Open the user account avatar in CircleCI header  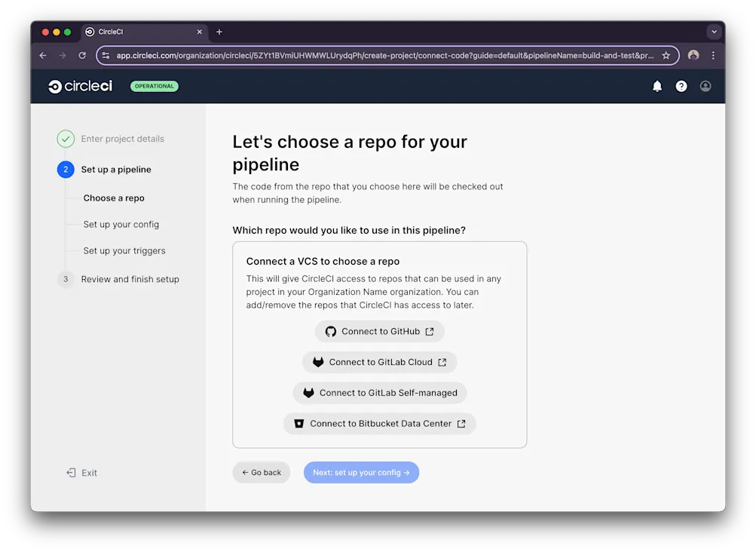tap(705, 87)
